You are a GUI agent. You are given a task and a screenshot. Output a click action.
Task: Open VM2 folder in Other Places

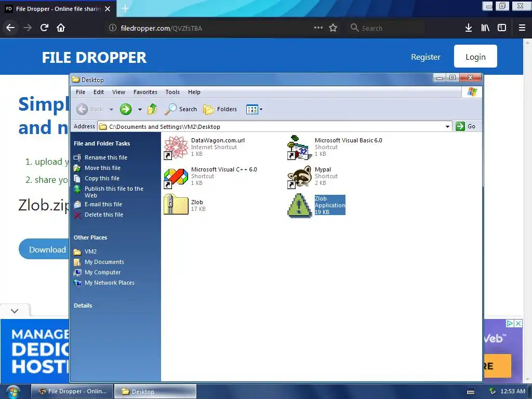point(90,251)
